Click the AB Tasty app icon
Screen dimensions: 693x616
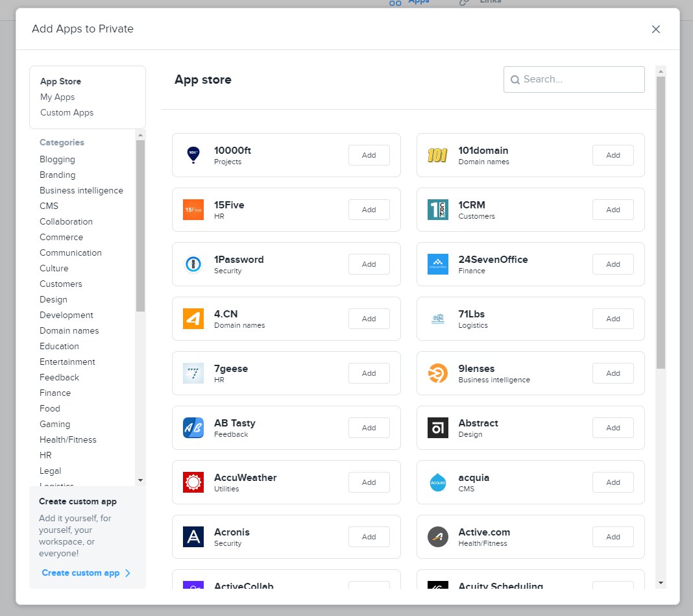193,428
